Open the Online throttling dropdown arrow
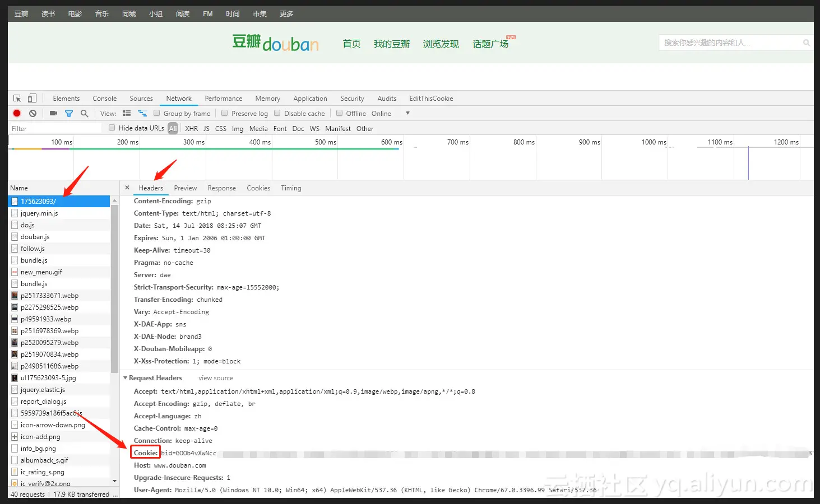820x504 pixels. click(x=407, y=113)
